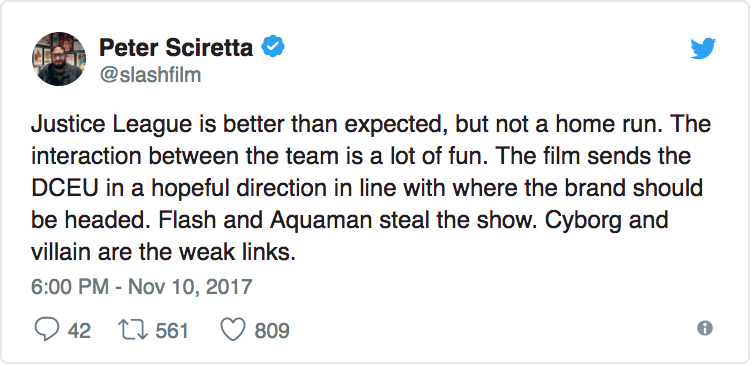The height and width of the screenshot is (366, 752).
Task: Open the Nov 10, 2017 date link
Action: coord(190,287)
